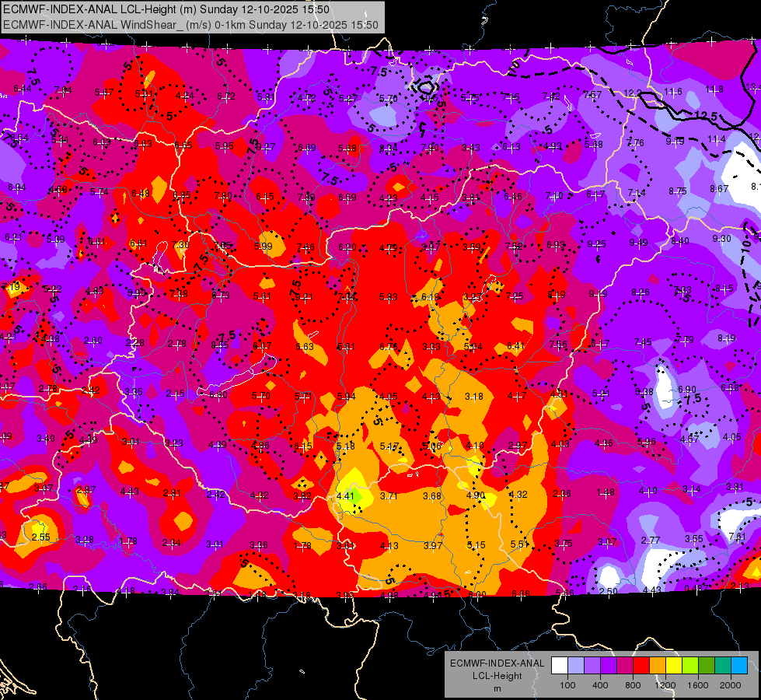Image resolution: width=761 pixels, height=700 pixels.
Task: Click the shear value 2.87 on the map
Action: click(86, 489)
